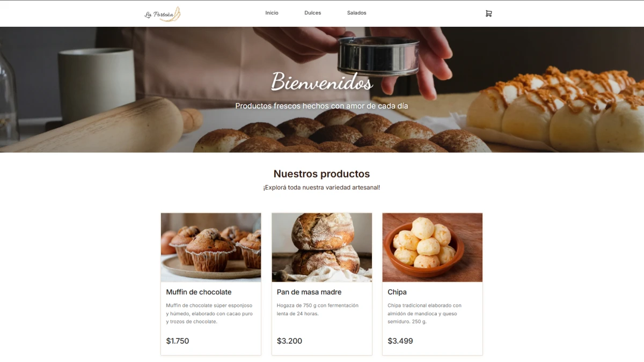Click the La Porteña logo
The image size is (644, 362).
(x=163, y=14)
